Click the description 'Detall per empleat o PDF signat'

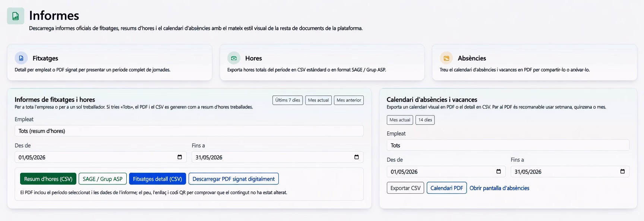tap(92, 70)
